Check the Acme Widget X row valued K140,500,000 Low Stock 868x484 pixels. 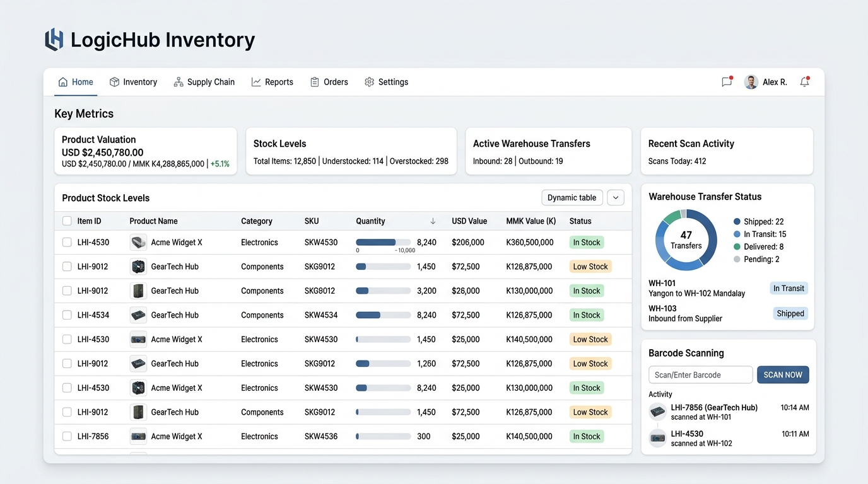(67, 340)
